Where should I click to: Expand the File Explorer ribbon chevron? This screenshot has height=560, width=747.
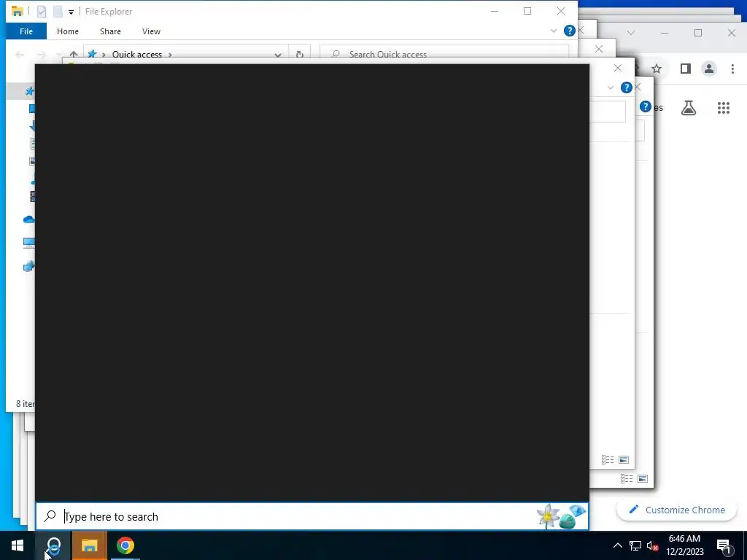tap(553, 31)
